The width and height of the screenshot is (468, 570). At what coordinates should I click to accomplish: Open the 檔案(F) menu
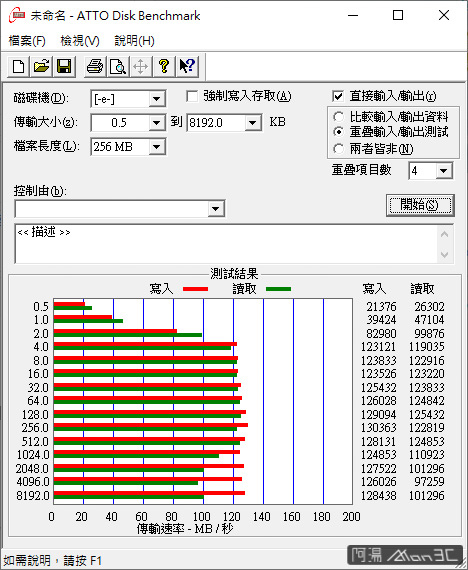(x=27, y=41)
